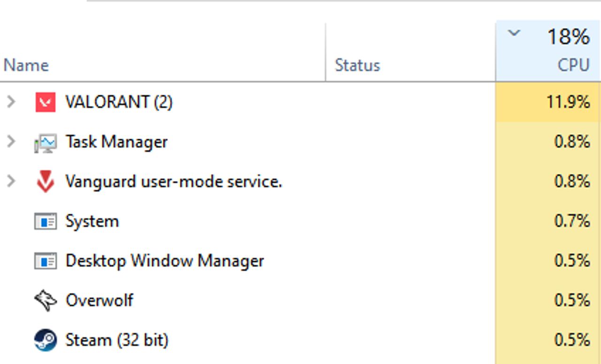Click the VALORANT red app icon
Image resolution: width=601 pixels, height=364 pixels.
[x=46, y=102]
